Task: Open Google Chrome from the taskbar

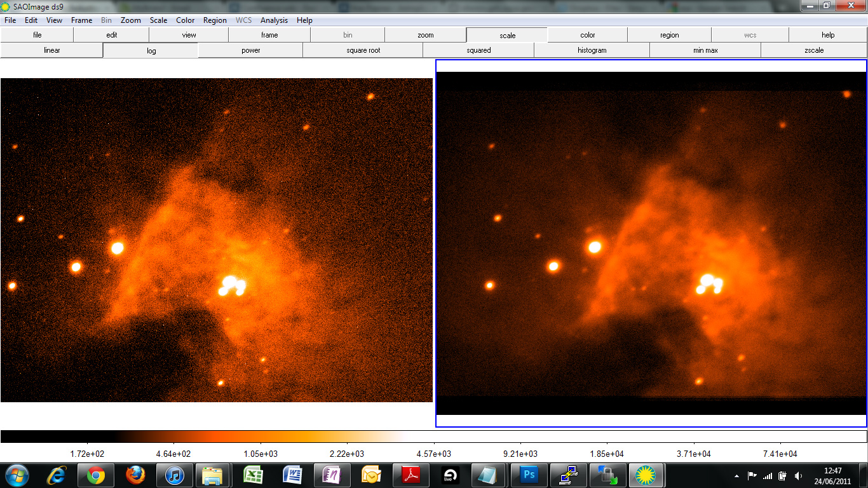Action: [96, 475]
